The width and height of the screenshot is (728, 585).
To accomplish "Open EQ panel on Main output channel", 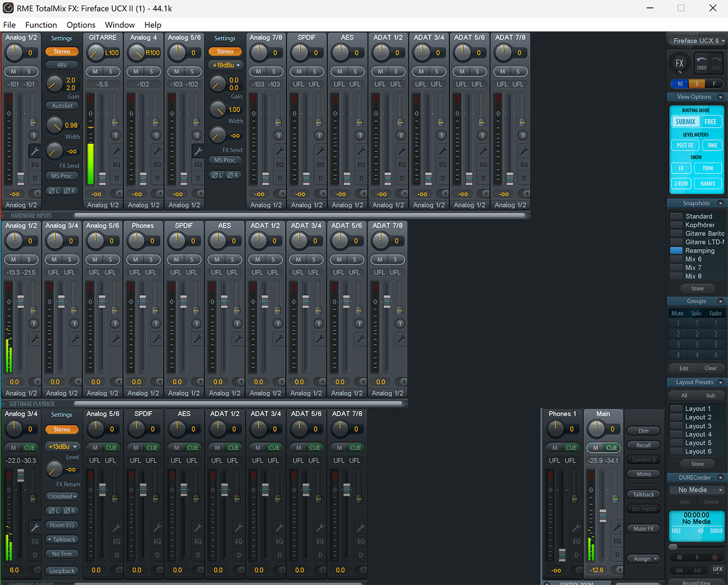I will [617, 541].
